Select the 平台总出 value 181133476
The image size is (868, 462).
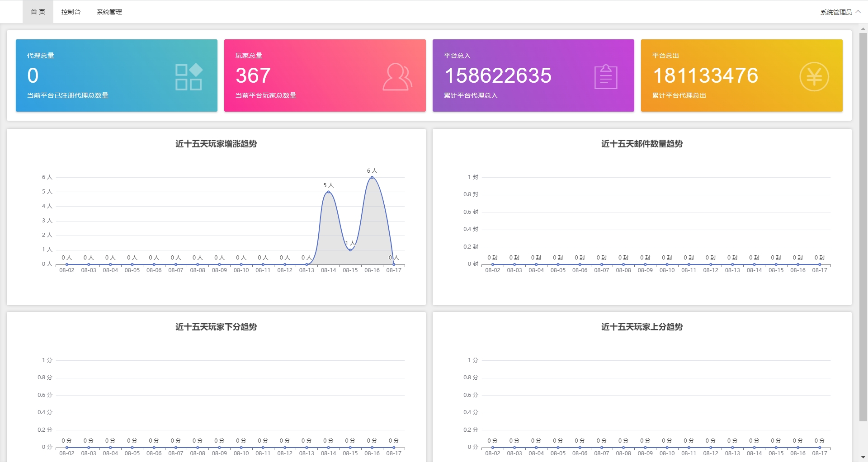[x=705, y=75]
